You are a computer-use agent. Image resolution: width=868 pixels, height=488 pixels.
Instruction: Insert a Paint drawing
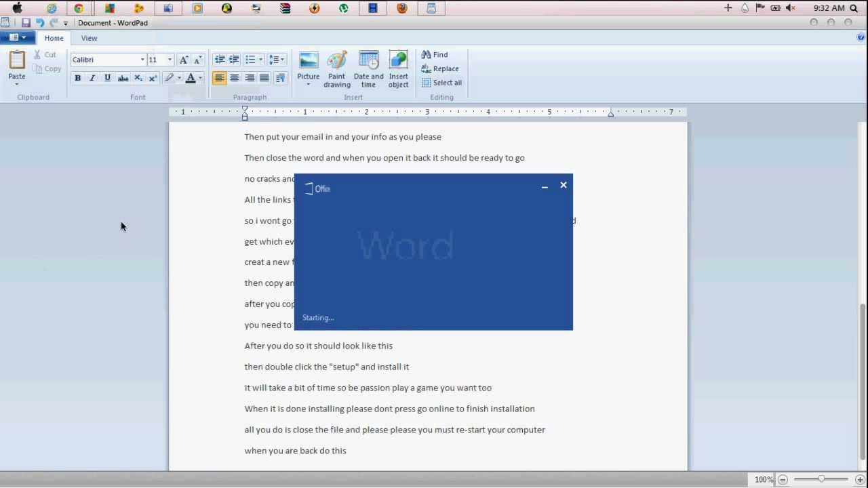click(x=337, y=69)
